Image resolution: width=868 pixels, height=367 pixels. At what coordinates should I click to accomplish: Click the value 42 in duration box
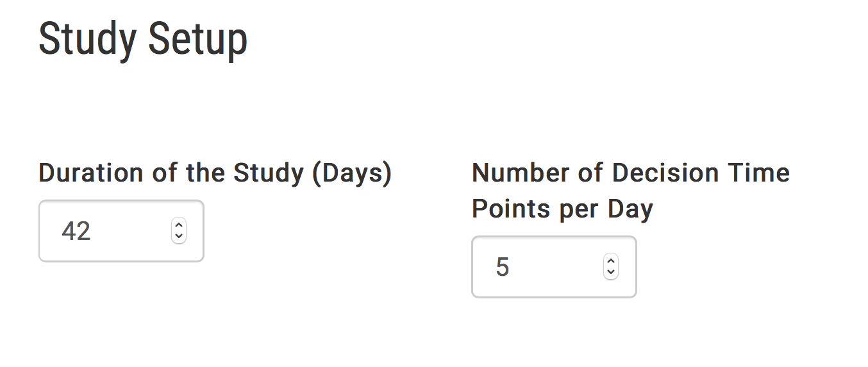coord(76,231)
